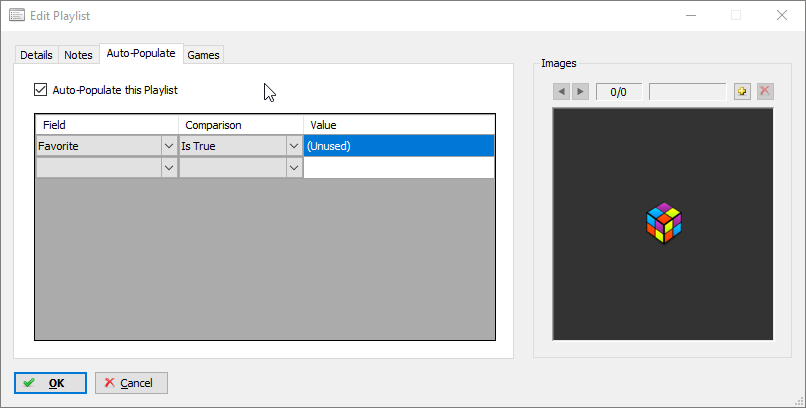Image resolution: width=806 pixels, height=408 pixels.
Task: Click the Value column header
Action: (399, 125)
